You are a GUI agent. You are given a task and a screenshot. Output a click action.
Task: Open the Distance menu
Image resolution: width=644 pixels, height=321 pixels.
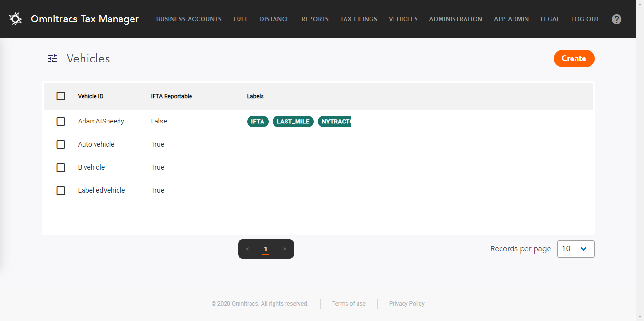274,19
